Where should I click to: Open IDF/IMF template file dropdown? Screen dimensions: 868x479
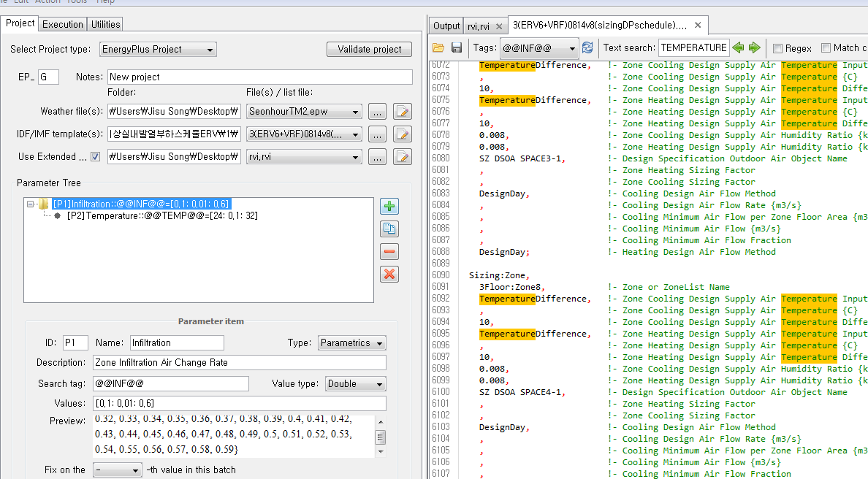[304, 134]
